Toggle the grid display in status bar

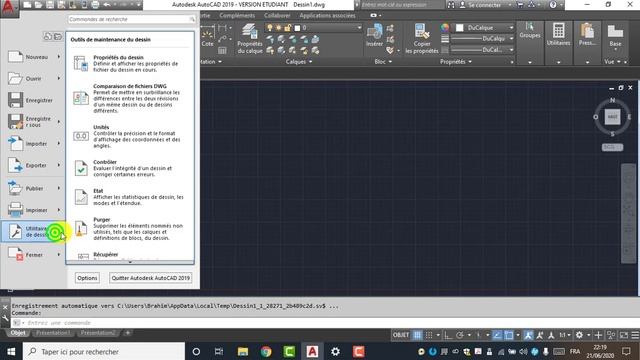pos(417,335)
